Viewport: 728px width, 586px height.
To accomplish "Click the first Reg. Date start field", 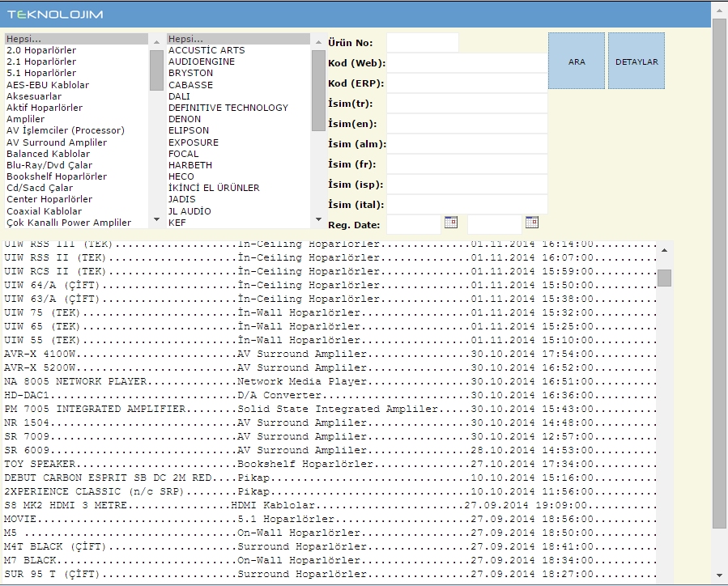I will 414,225.
